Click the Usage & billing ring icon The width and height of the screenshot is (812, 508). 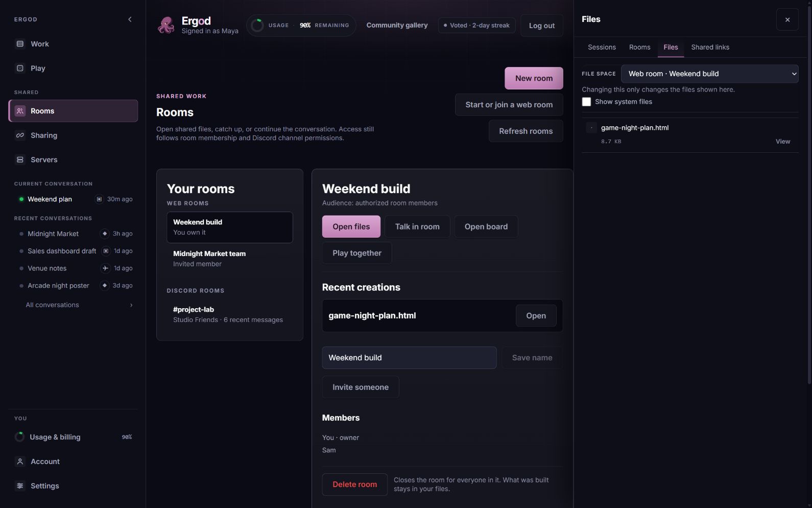click(x=19, y=437)
